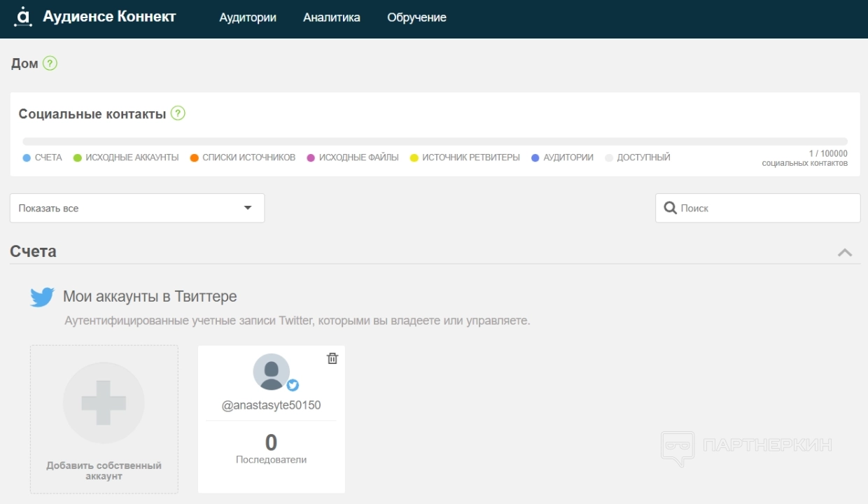The height and width of the screenshot is (504, 868).
Task: Click the СПИСКИ ИСТОЧНИКОВ legend label
Action: 249,158
